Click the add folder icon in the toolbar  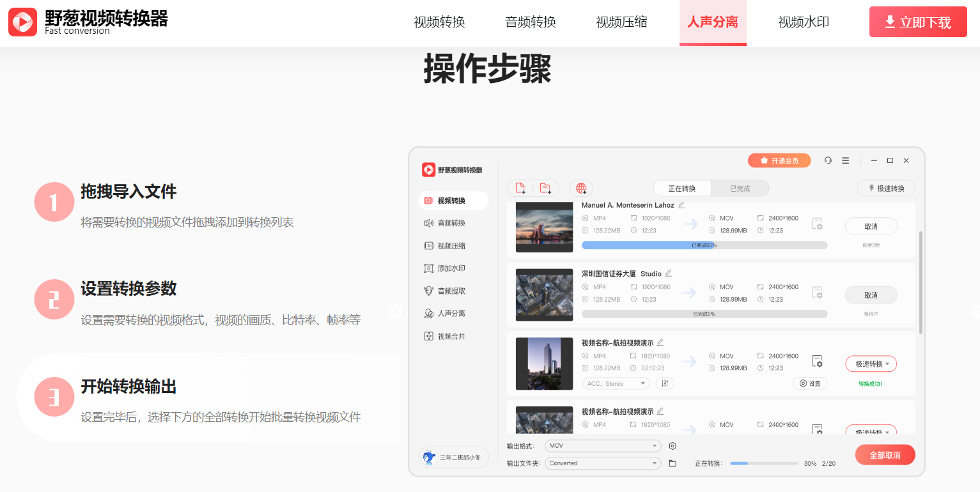(546, 188)
